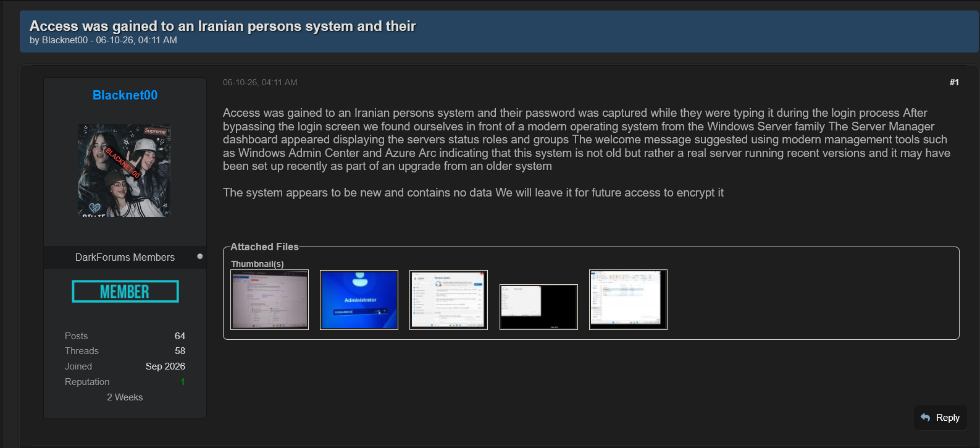This screenshot has width=980, height=448.
Task: Open Blacknet00 username profile link
Action: pyautogui.click(x=125, y=95)
